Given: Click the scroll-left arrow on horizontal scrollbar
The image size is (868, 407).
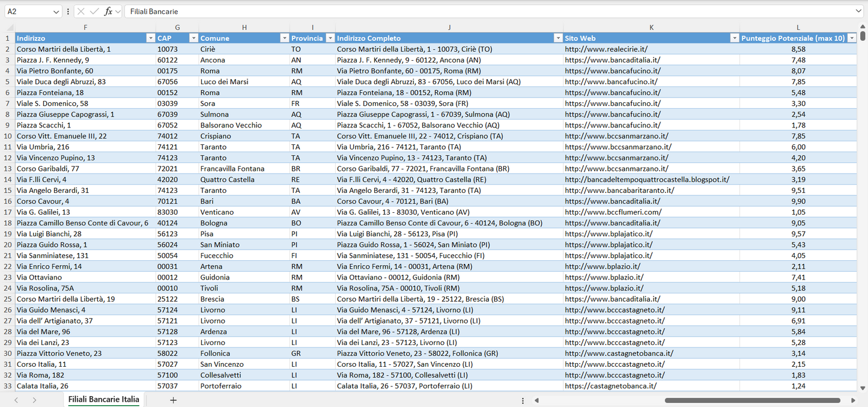Looking at the screenshot, I should tap(536, 400).
